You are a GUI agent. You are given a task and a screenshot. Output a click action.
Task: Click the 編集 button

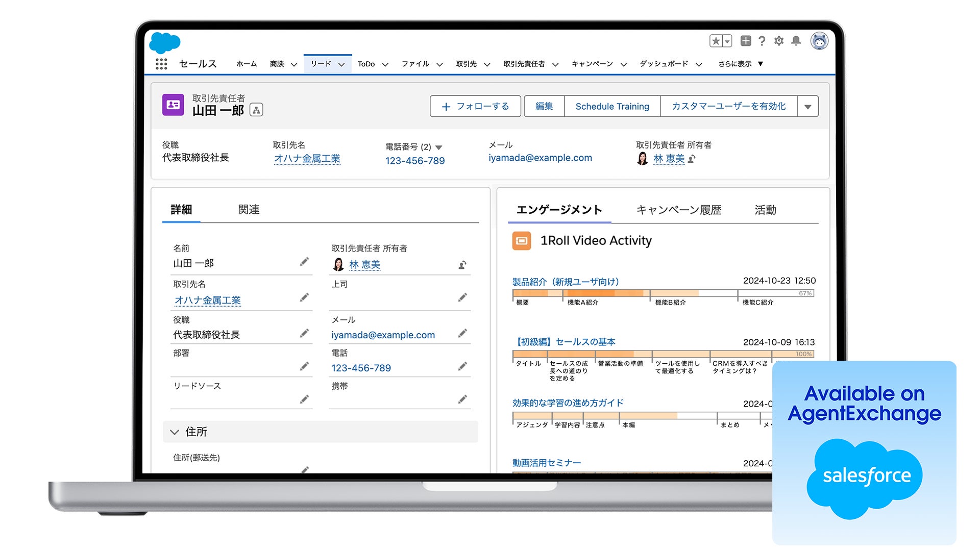click(544, 107)
